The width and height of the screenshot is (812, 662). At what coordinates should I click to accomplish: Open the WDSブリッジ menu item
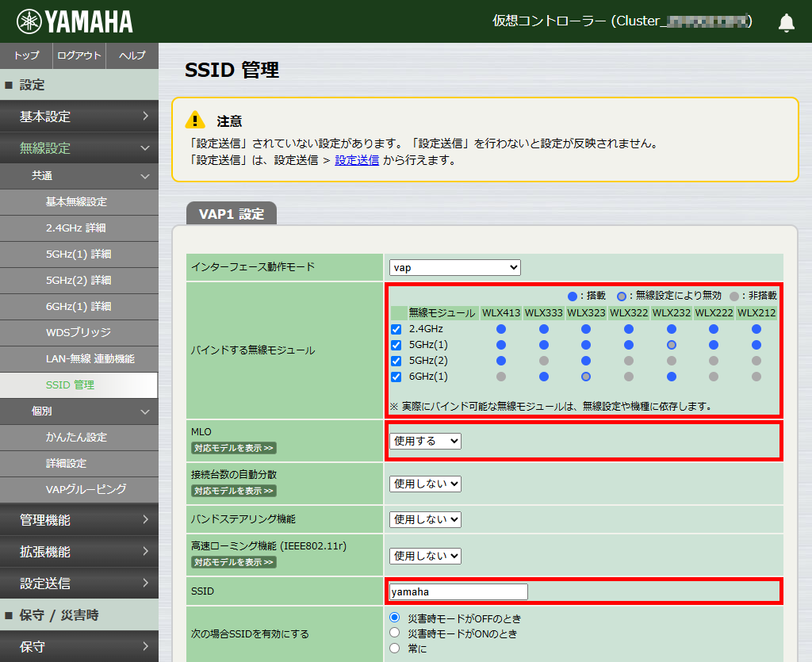point(79,333)
